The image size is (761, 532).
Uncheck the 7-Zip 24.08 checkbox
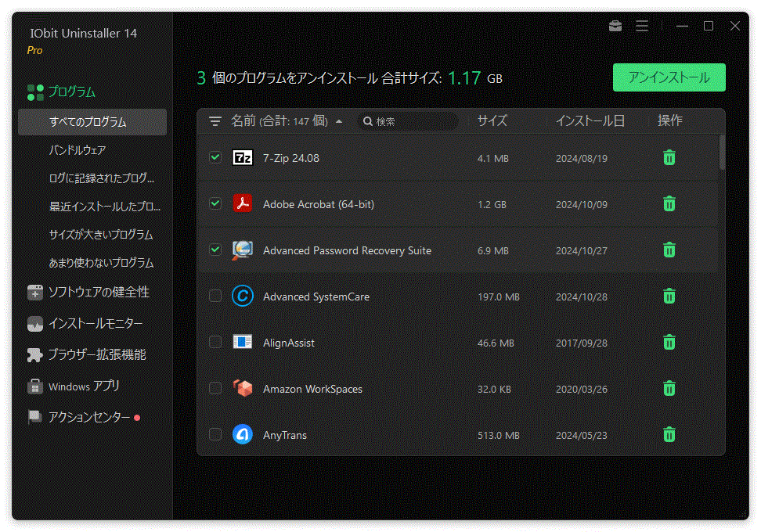pos(215,157)
